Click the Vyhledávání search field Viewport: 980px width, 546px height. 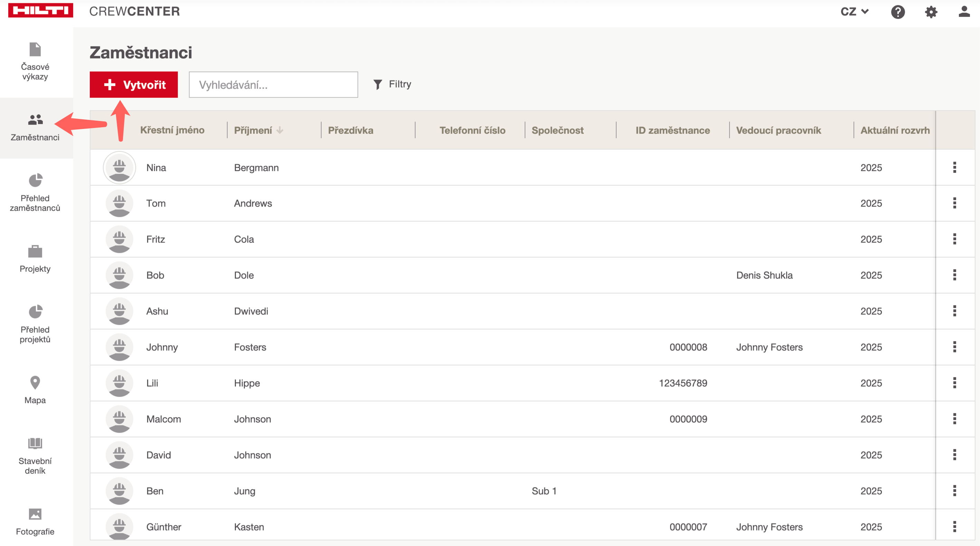click(x=273, y=84)
